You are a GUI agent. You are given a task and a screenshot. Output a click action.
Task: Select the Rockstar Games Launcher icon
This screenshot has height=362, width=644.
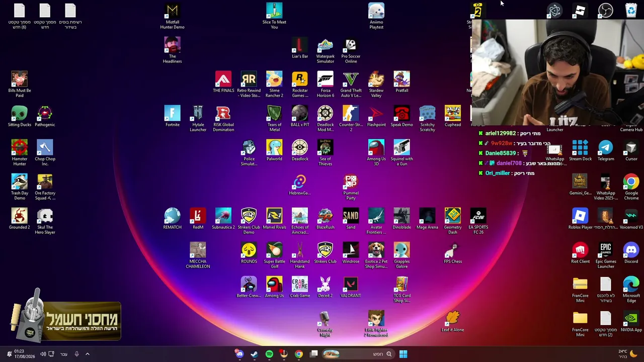coord(300,85)
